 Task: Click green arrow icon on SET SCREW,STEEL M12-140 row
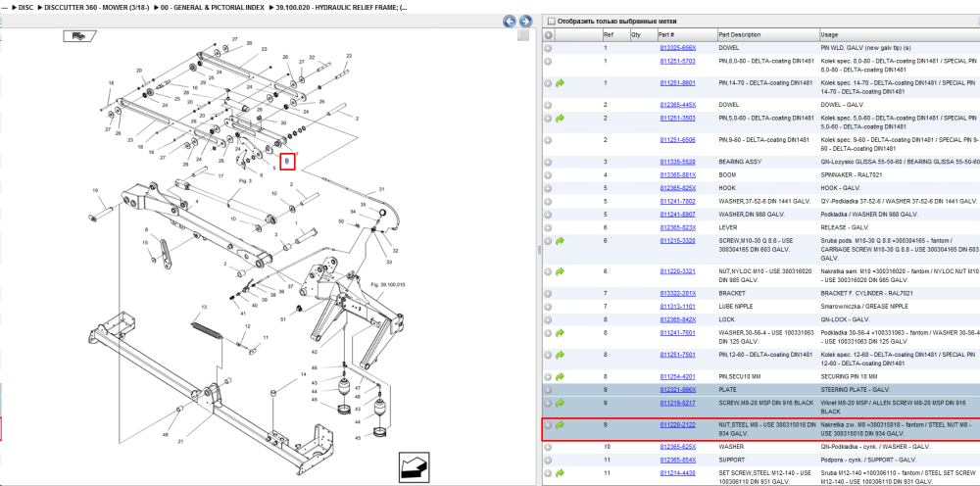coord(560,473)
